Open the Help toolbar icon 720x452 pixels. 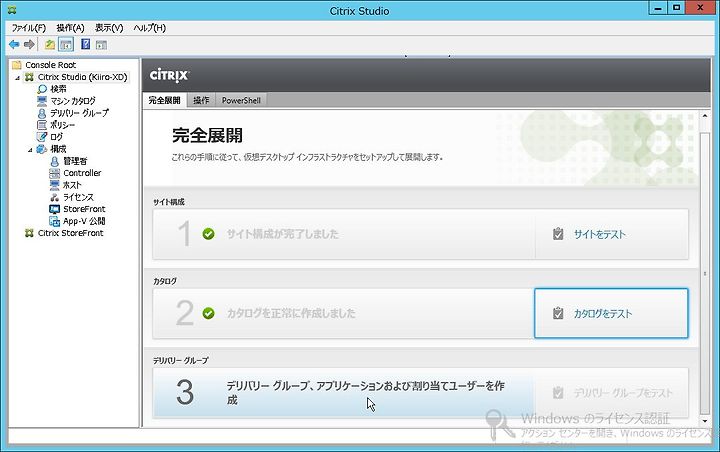[x=85, y=44]
